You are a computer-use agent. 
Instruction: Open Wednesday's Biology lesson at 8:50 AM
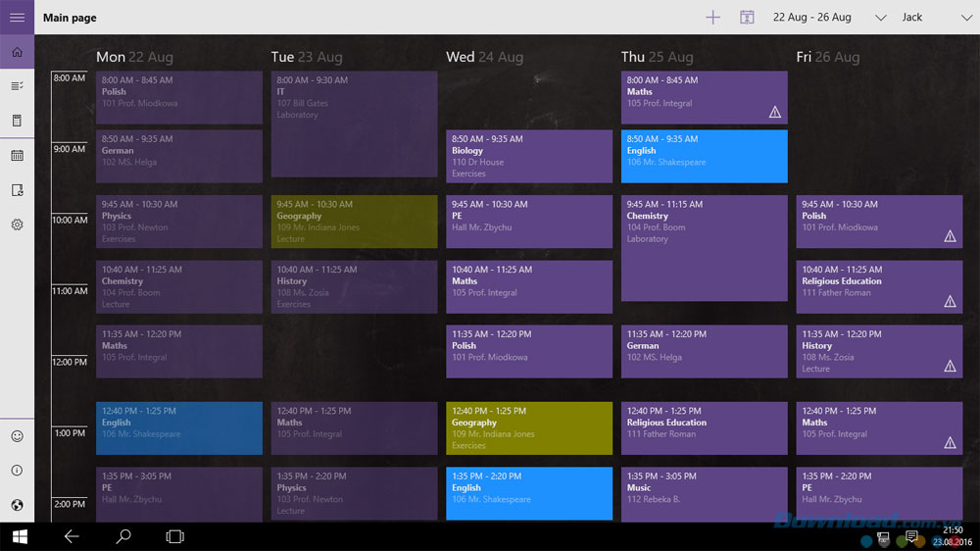pyautogui.click(x=528, y=156)
